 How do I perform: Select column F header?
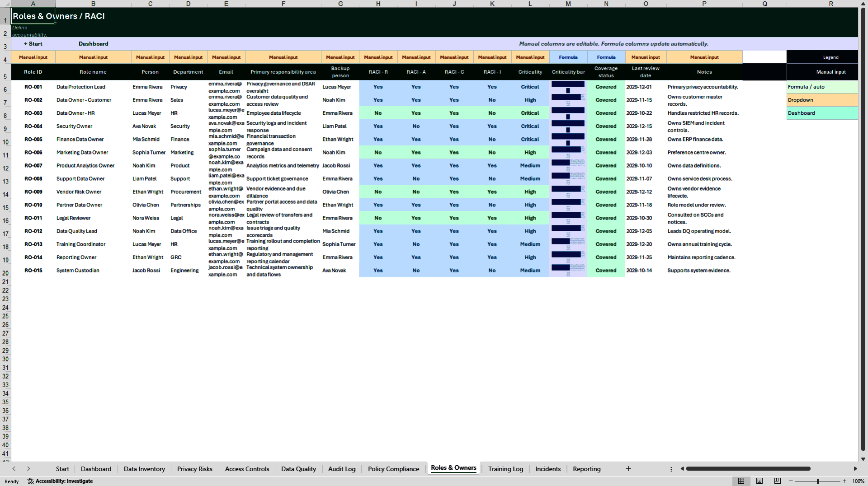(283, 4)
